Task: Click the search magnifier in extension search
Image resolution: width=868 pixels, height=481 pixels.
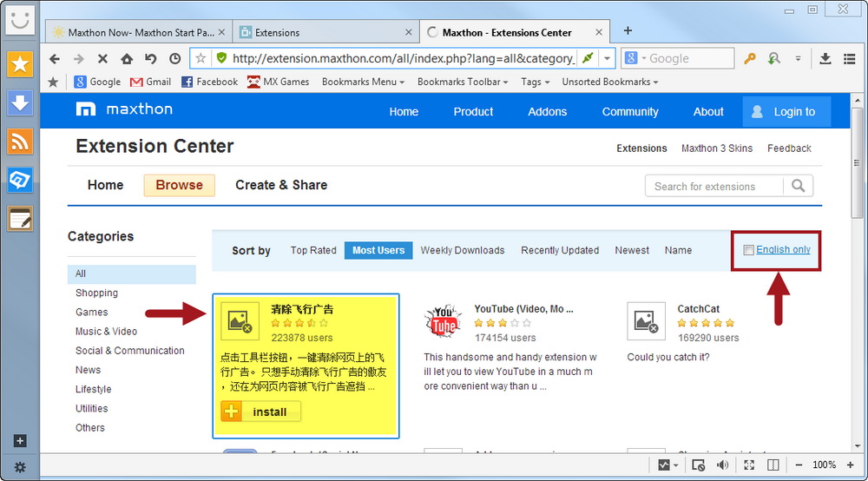Action: pyautogui.click(x=798, y=186)
